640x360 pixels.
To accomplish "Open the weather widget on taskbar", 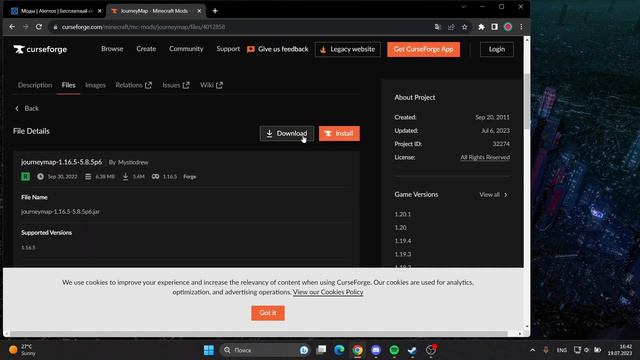I will [22, 350].
